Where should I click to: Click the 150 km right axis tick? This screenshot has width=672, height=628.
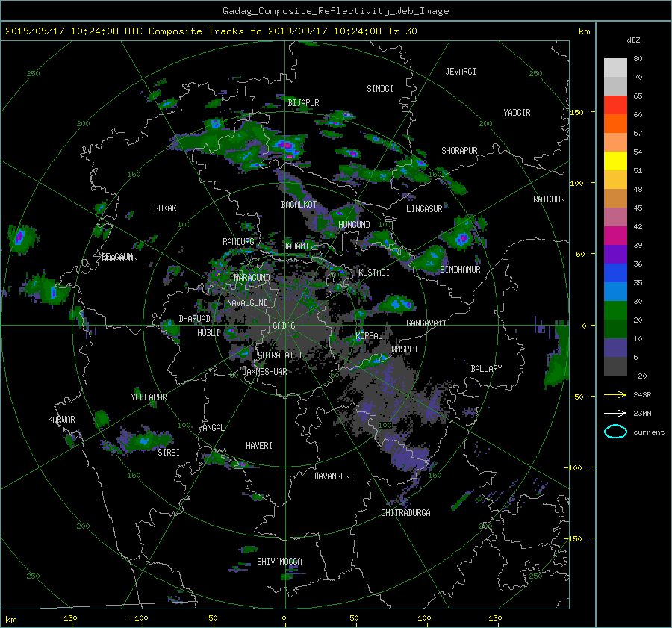(x=576, y=112)
